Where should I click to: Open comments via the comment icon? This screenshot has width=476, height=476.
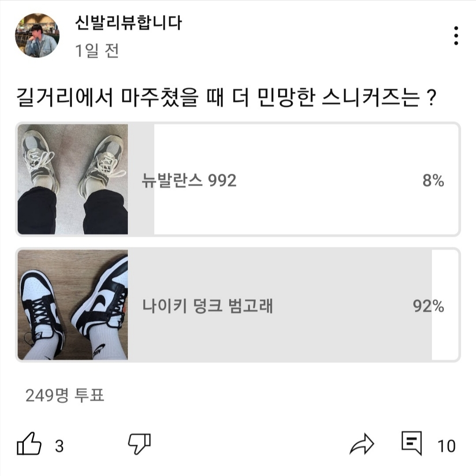coord(412,443)
